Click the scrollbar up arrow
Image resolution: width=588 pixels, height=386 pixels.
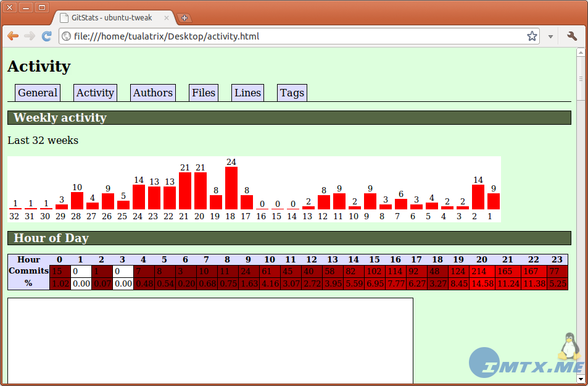(x=581, y=52)
